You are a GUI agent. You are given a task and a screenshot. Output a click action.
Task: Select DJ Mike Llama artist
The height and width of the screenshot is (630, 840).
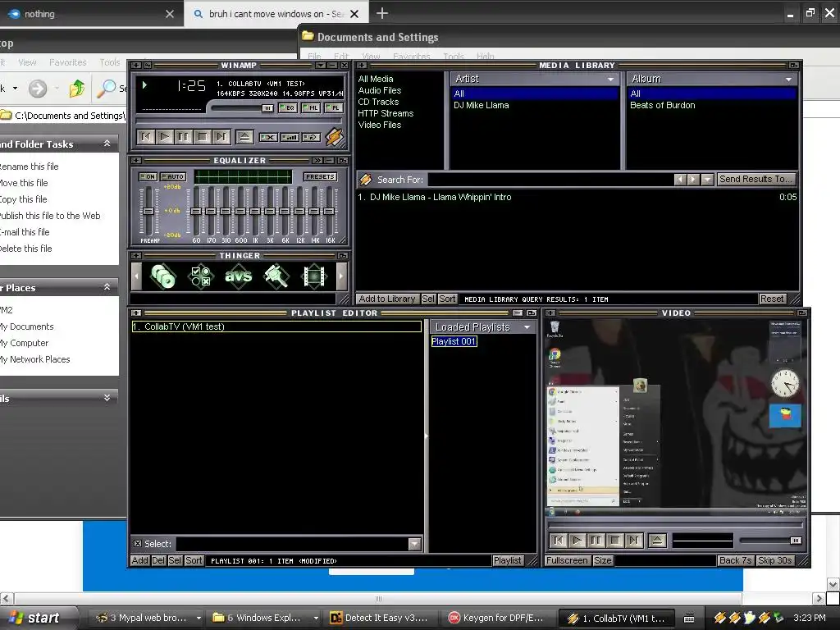pyautogui.click(x=481, y=105)
